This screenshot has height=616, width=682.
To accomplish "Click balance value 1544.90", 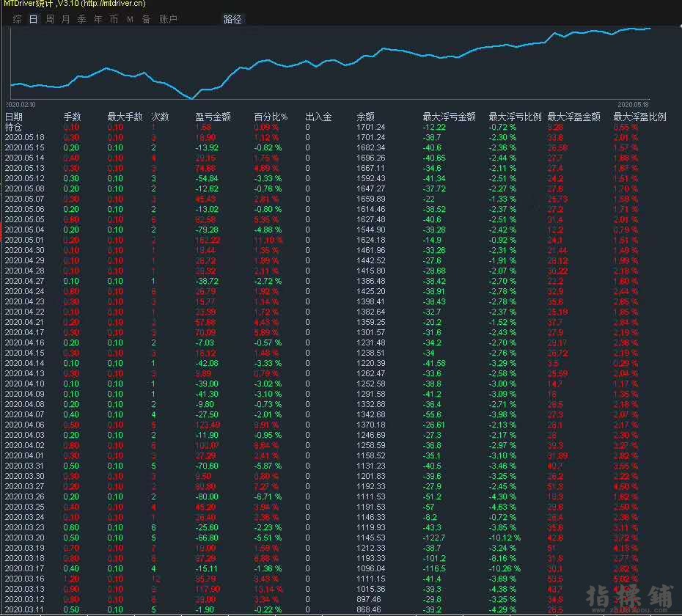I will [x=370, y=230].
